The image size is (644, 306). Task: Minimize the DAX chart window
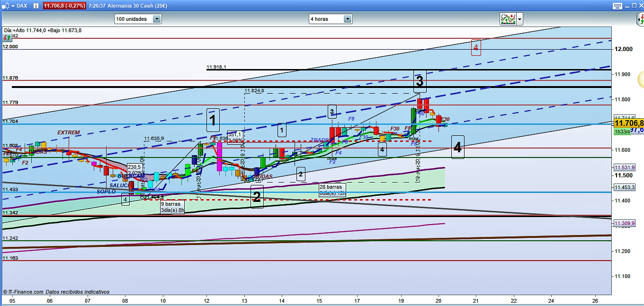coord(627,6)
